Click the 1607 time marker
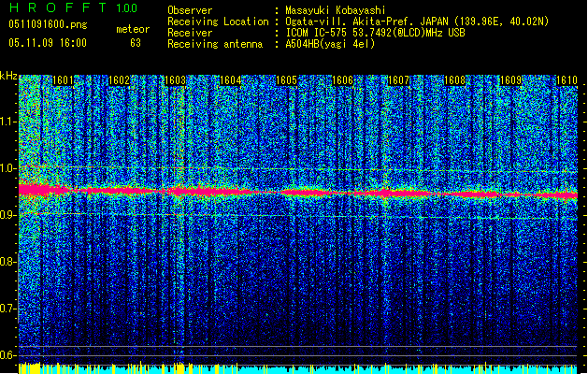The height and width of the screenshot is (374, 588). point(398,80)
